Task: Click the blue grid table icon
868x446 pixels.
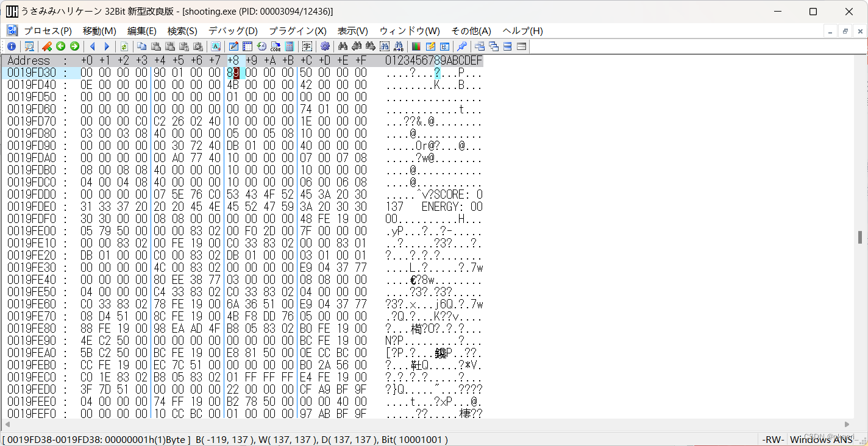Action: coord(247,46)
